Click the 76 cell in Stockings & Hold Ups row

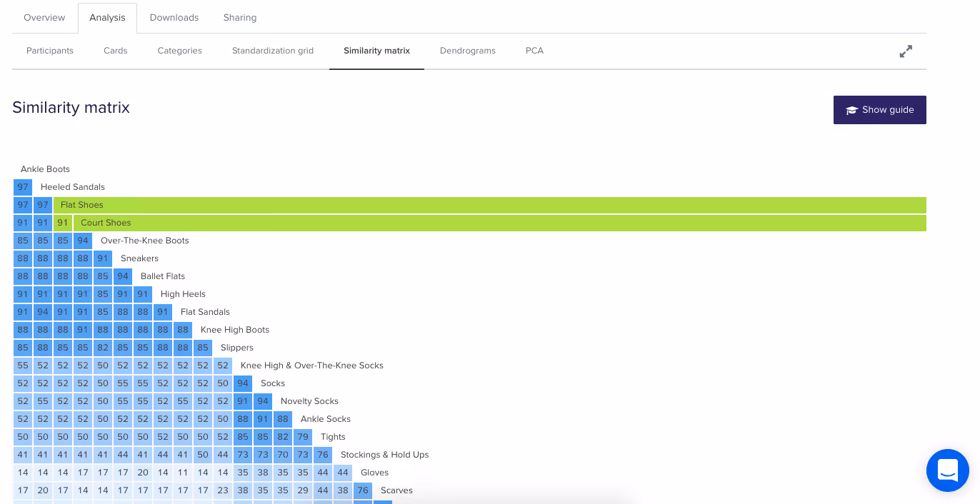pos(323,455)
